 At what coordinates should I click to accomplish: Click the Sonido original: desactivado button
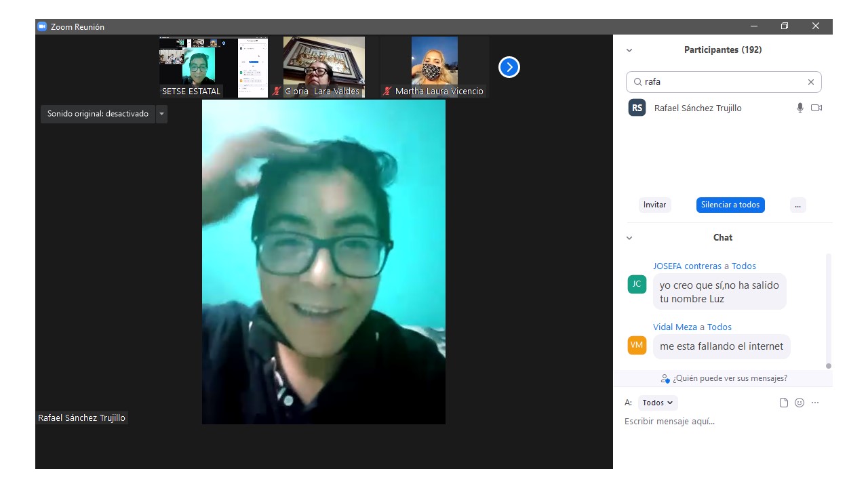pyautogui.click(x=98, y=114)
